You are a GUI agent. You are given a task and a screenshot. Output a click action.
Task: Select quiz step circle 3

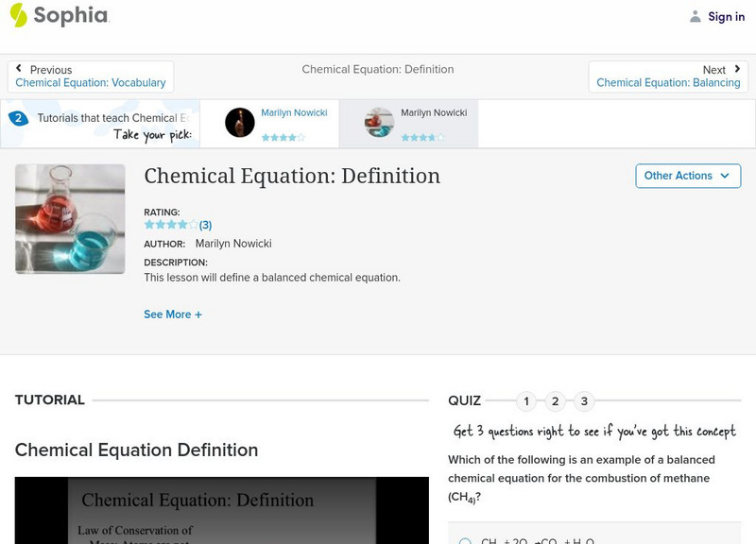point(585,401)
